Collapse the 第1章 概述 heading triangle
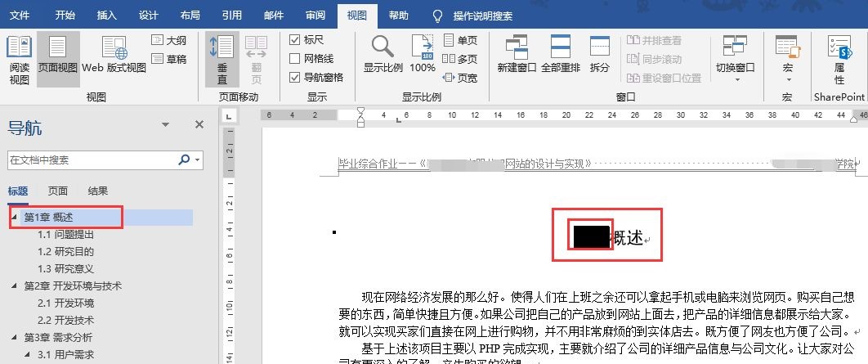The width and height of the screenshot is (868, 364). click(14, 218)
